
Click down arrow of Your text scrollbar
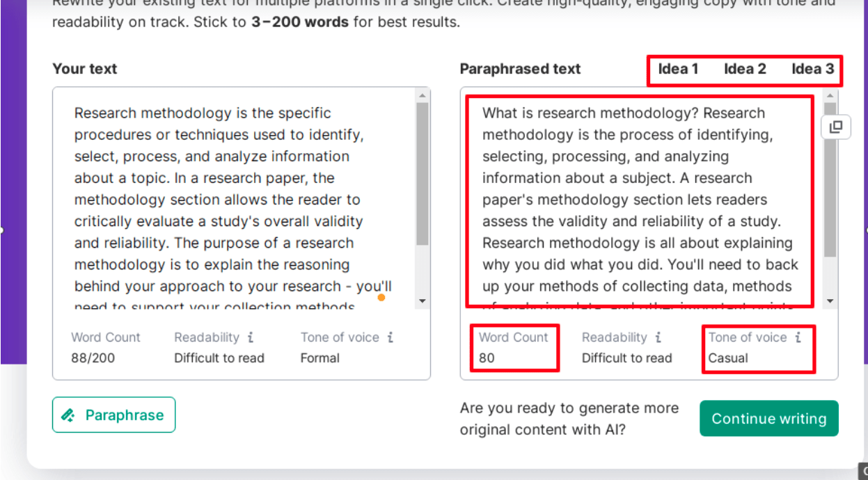coord(423,301)
